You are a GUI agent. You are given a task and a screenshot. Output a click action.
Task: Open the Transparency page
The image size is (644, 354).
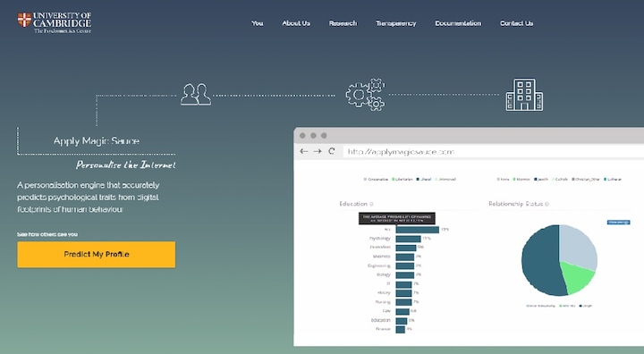(395, 23)
